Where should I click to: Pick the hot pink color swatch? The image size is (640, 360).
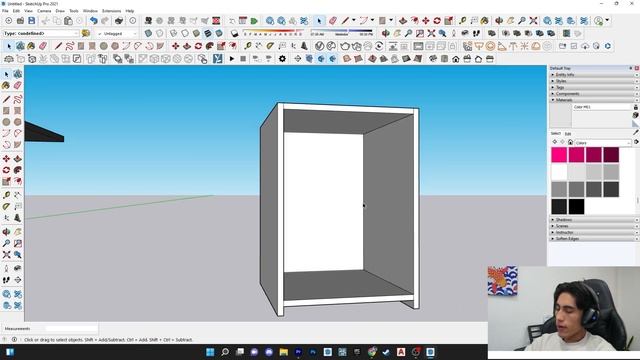(559, 155)
